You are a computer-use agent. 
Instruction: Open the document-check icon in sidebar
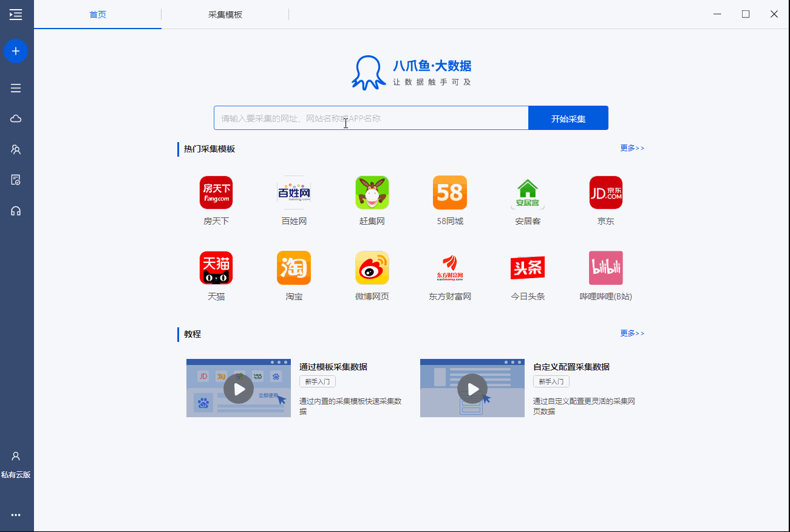tap(16, 180)
